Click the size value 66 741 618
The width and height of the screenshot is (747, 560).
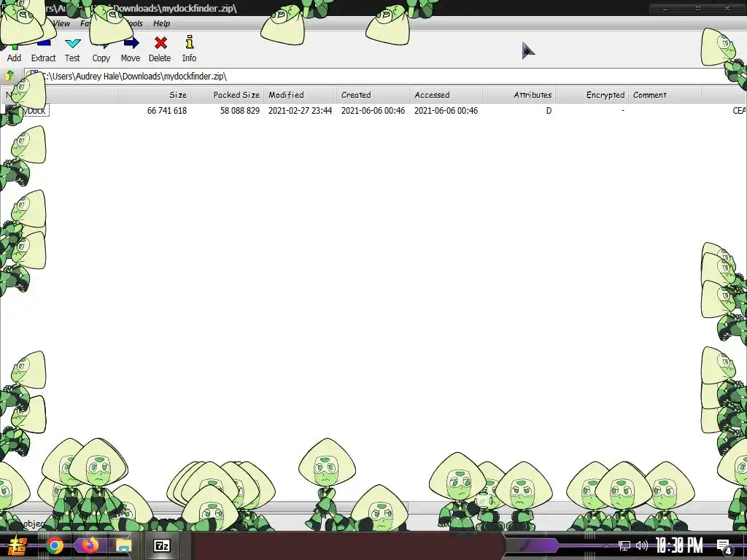[167, 111]
